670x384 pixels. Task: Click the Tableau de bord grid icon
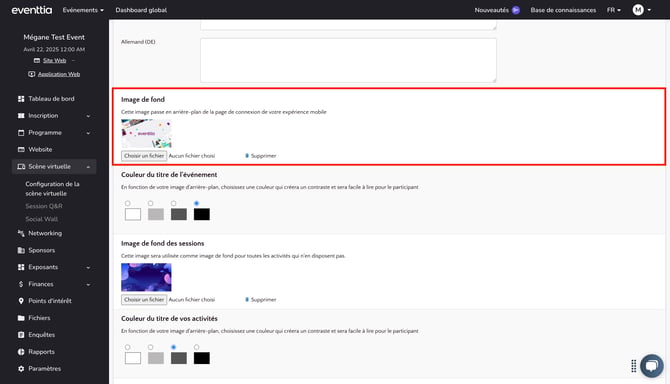click(21, 99)
